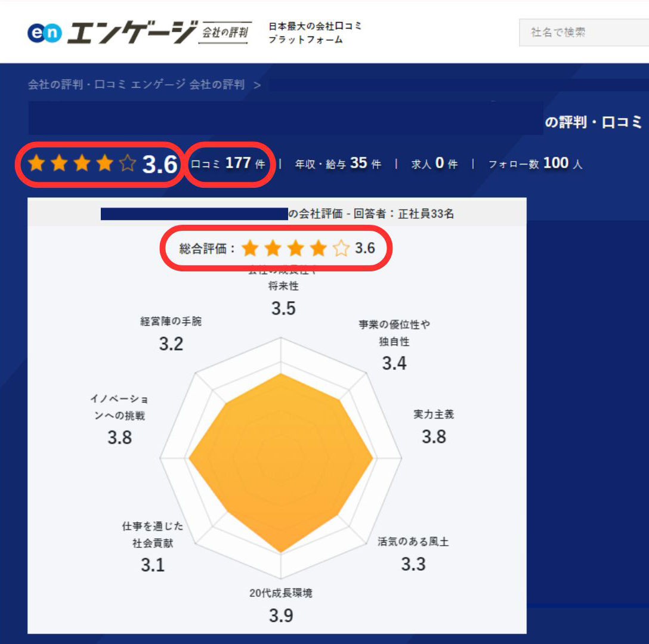Click the フォロー数 100 人 counter

coord(535,163)
